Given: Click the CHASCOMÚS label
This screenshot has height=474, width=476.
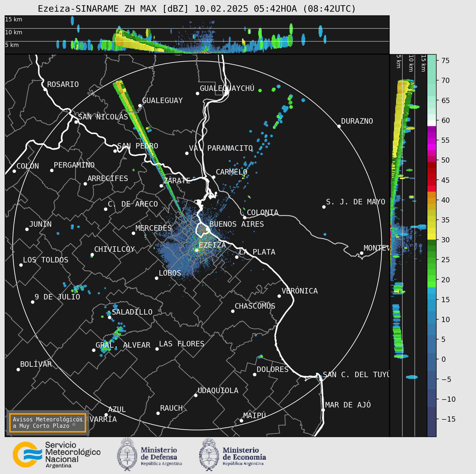Looking at the screenshot, I should tap(255, 306).
